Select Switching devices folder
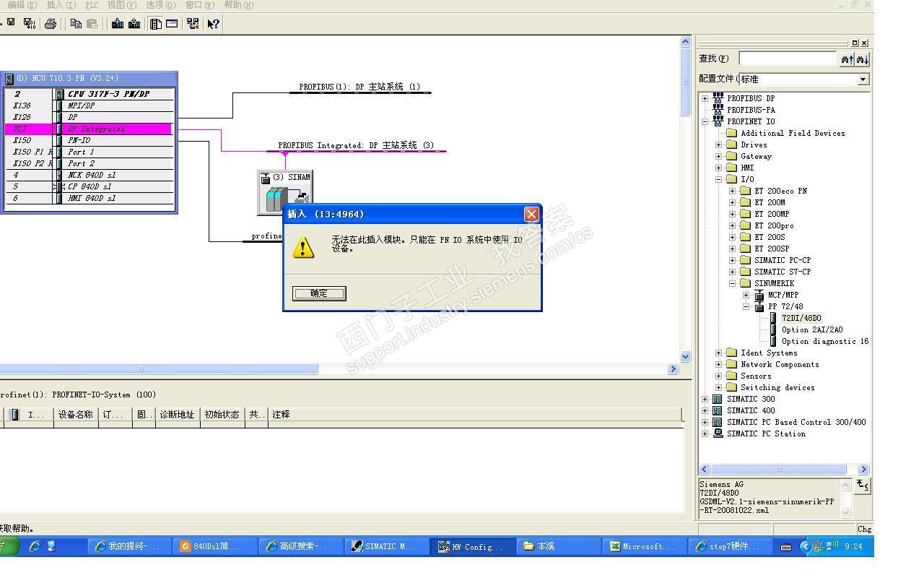 [777, 387]
